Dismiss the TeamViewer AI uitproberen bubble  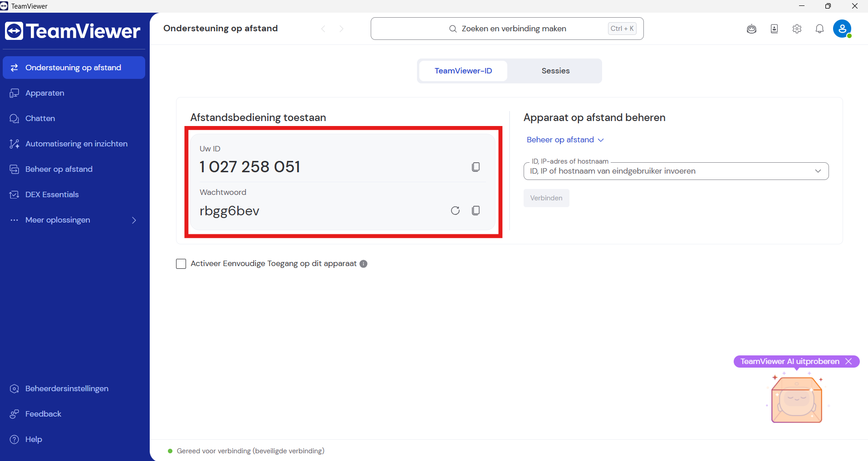[848, 361]
